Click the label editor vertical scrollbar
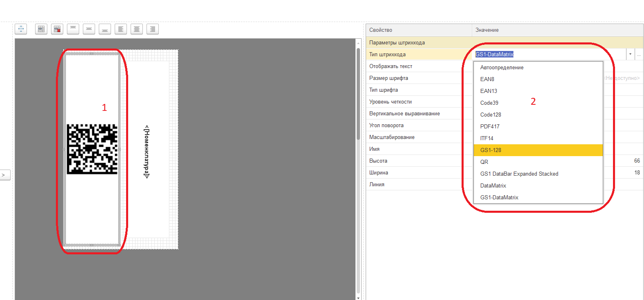This screenshot has height=300, width=644. pos(358,94)
